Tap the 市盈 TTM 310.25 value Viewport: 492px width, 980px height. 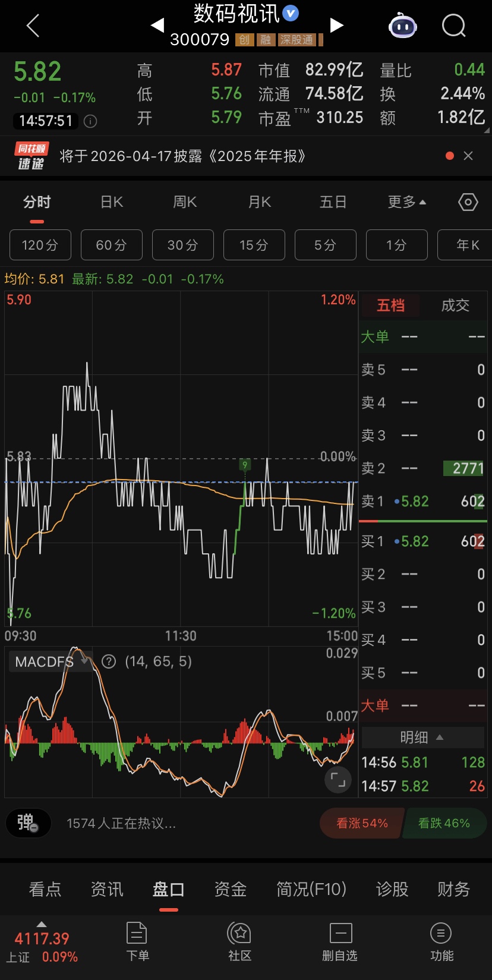click(x=340, y=118)
